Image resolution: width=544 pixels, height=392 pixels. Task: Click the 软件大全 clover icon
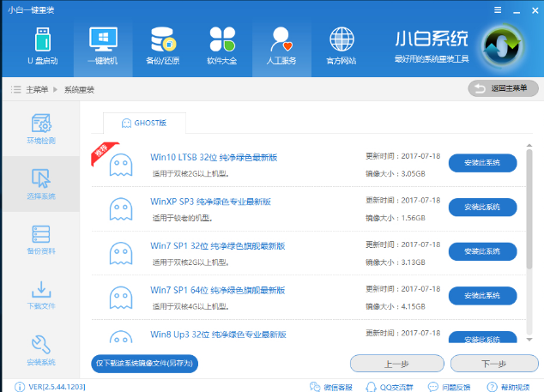click(x=221, y=46)
